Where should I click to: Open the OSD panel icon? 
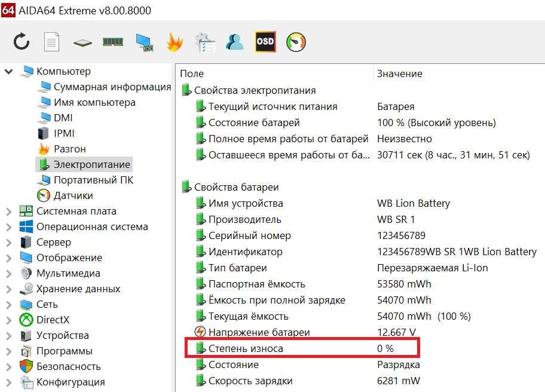[x=265, y=42]
